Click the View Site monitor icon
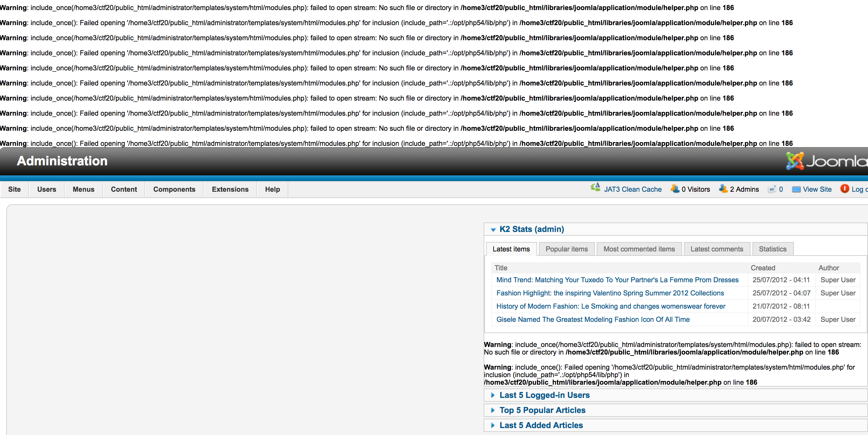The image size is (868, 435). point(796,189)
